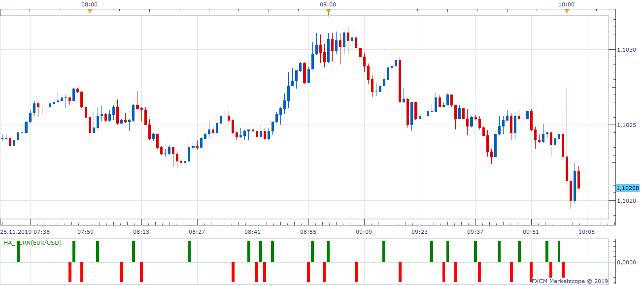Image resolution: width=644 pixels, height=285 pixels.
Task: Click the 08:55 time axis label
Action: point(308,231)
